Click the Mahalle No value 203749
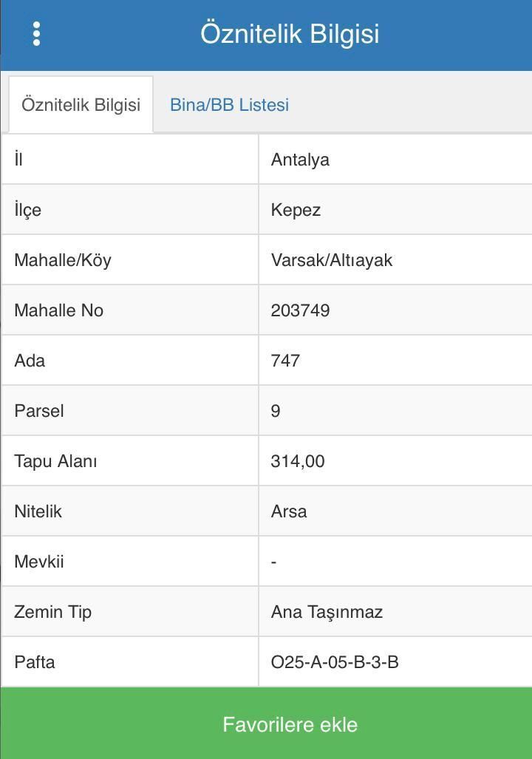532x759 pixels. pos(300,310)
